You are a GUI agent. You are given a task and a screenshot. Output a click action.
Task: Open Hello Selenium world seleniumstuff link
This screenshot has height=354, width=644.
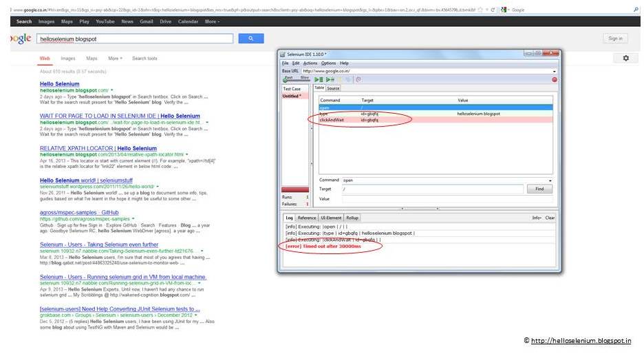(86, 180)
